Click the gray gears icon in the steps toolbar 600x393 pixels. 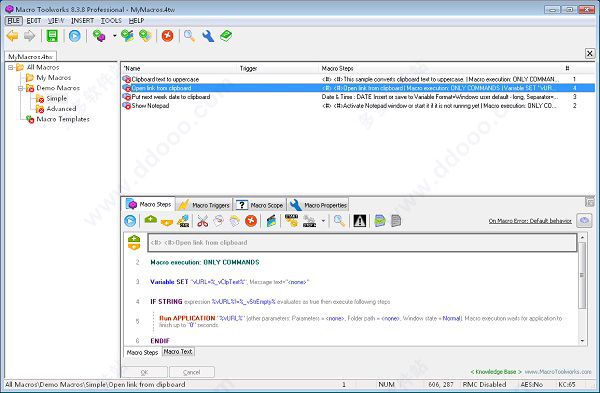coord(309,221)
